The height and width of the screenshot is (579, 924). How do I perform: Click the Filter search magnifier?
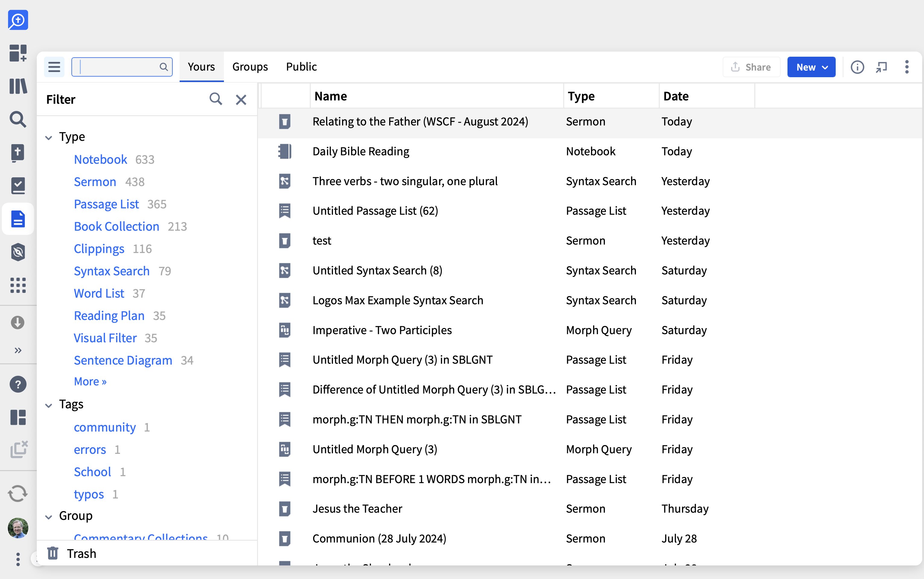coord(216,99)
